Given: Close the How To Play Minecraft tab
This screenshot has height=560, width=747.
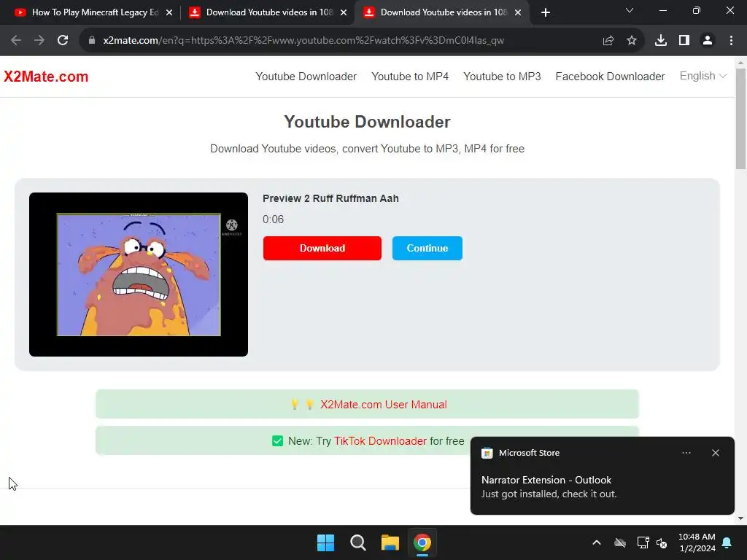Looking at the screenshot, I should click(x=169, y=13).
